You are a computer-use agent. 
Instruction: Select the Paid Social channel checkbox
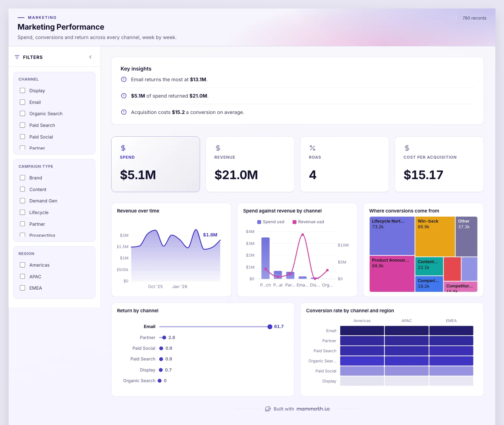point(22,137)
